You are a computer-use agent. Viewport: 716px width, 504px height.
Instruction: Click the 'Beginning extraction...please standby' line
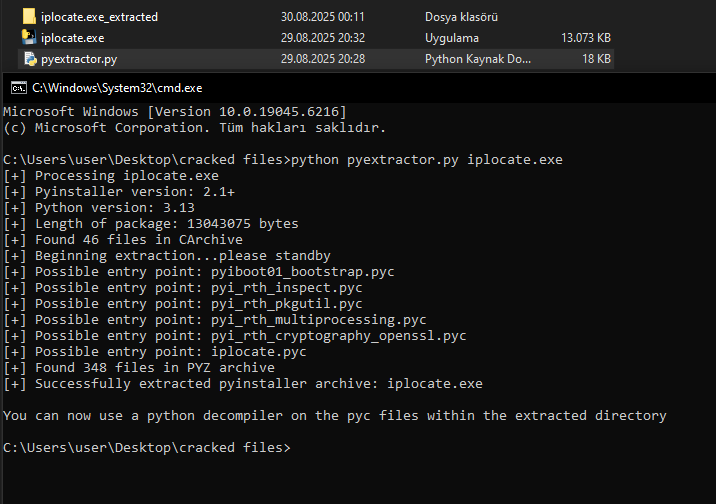pos(167,256)
